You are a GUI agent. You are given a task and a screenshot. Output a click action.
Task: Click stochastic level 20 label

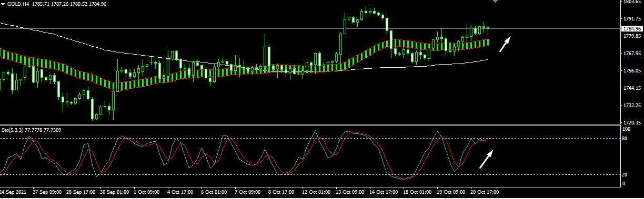(x=625, y=175)
